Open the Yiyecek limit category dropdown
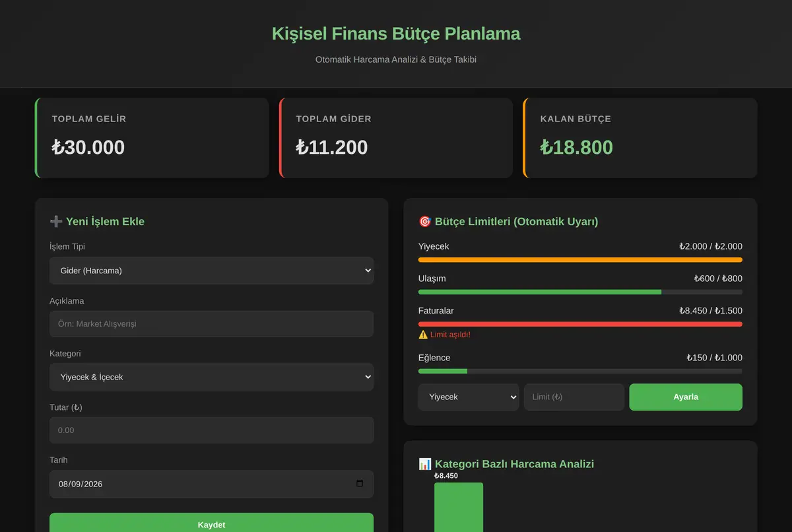The height and width of the screenshot is (532, 792). [469, 397]
